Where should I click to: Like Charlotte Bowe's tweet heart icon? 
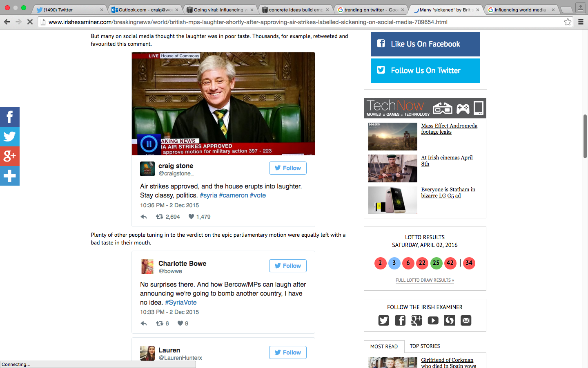point(180,323)
